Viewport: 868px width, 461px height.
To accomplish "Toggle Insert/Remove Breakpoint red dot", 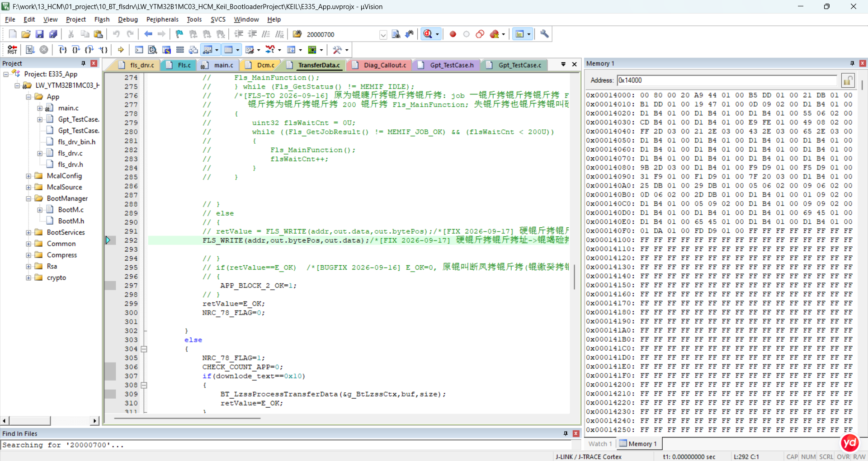I will [x=453, y=34].
